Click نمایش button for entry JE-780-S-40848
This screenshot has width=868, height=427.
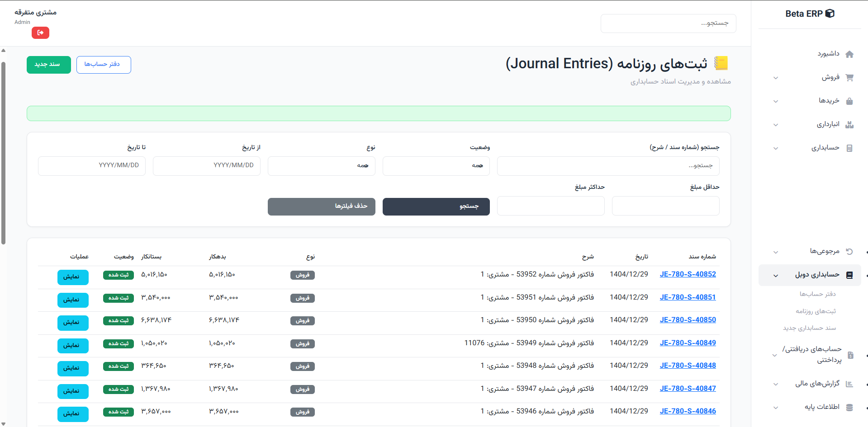[73, 368]
